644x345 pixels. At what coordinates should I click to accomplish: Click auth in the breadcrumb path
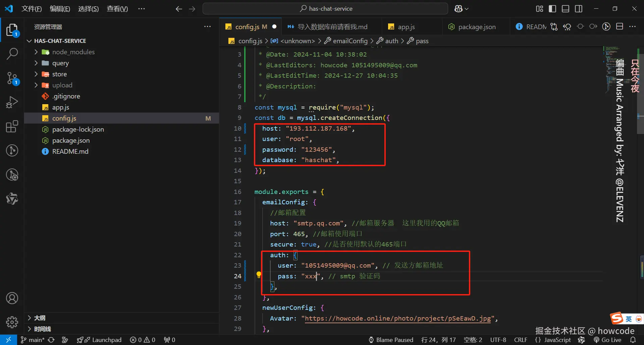(387, 41)
